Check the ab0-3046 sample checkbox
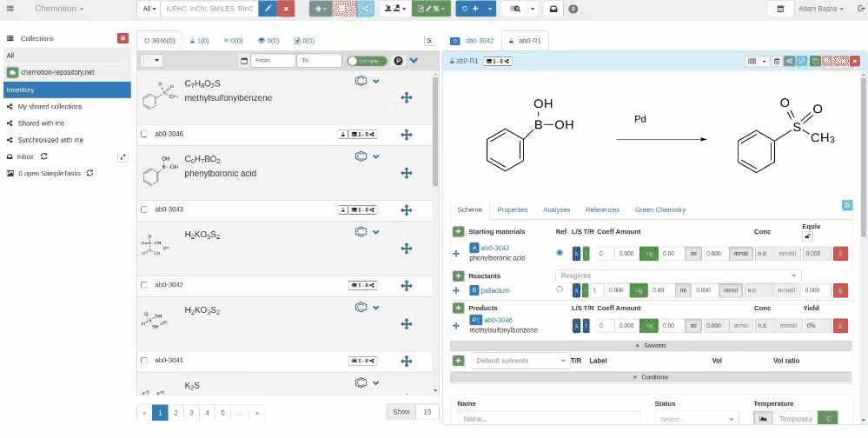The width and height of the screenshot is (868, 438). pos(144,134)
